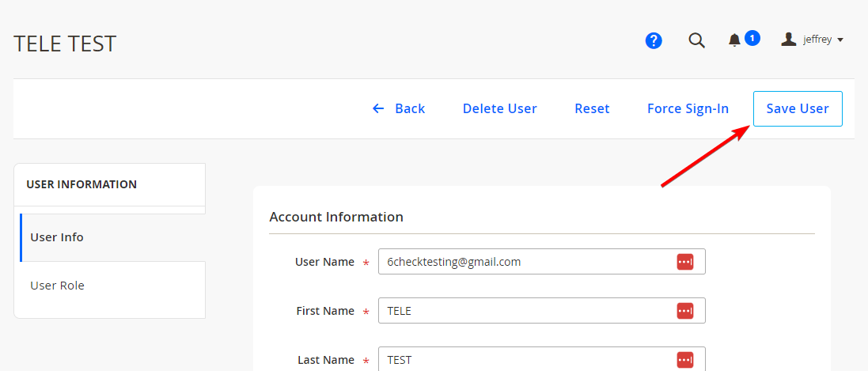Go Back to the users list
The height and width of the screenshot is (371, 868).
[x=399, y=108]
